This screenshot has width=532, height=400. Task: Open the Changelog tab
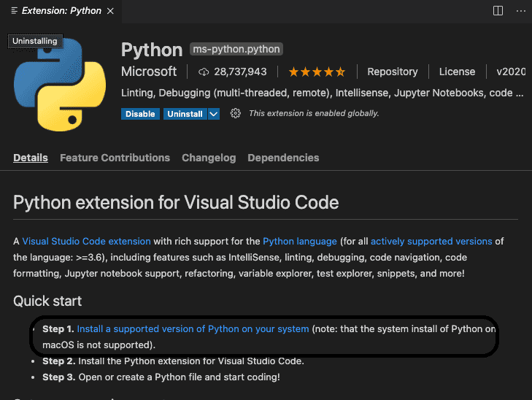(209, 158)
